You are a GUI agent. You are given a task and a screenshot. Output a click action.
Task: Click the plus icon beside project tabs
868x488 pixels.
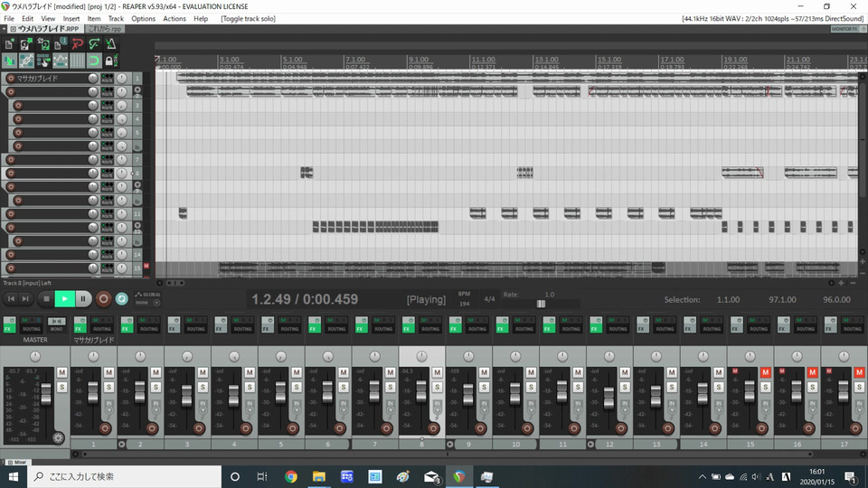coord(4,29)
